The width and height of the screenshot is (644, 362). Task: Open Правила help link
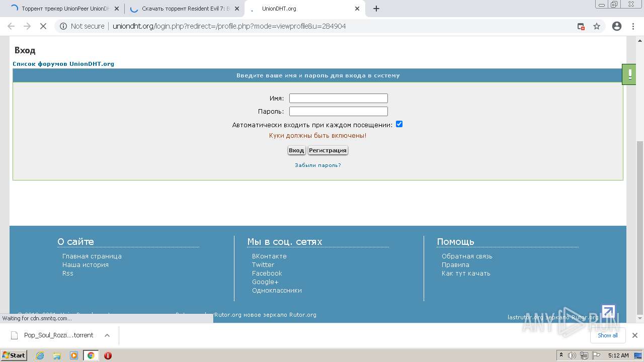[455, 265]
